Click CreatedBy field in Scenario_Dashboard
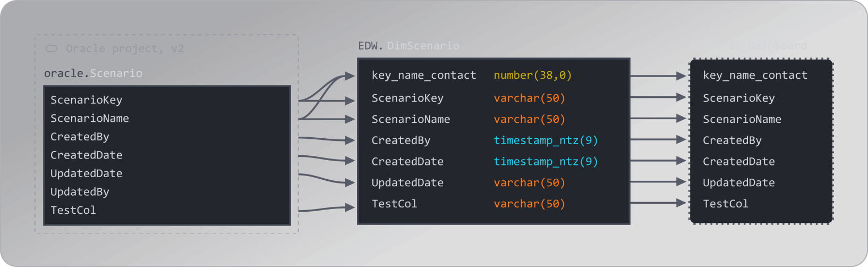Image resolution: width=868 pixels, height=267 pixels. [x=732, y=140]
